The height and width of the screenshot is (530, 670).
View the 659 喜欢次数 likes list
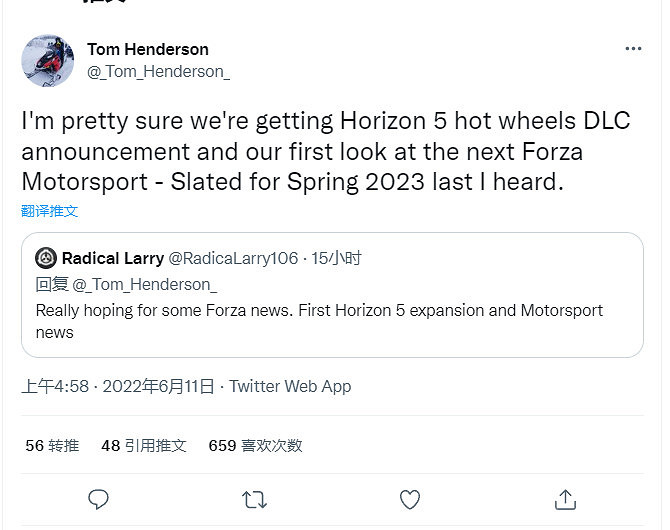(x=255, y=446)
